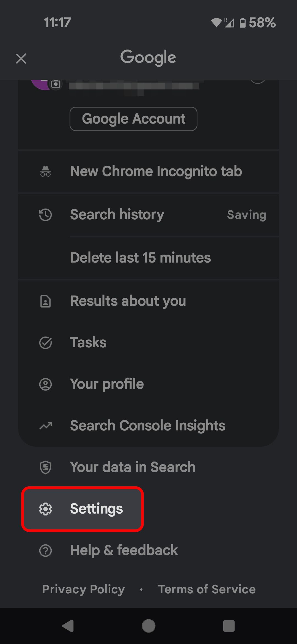Tap the Your profile person icon
Viewport: 297px width, 644px height.
point(45,384)
